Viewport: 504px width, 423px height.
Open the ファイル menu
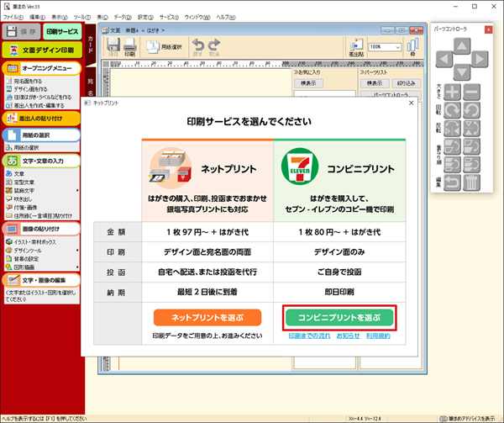13,18
